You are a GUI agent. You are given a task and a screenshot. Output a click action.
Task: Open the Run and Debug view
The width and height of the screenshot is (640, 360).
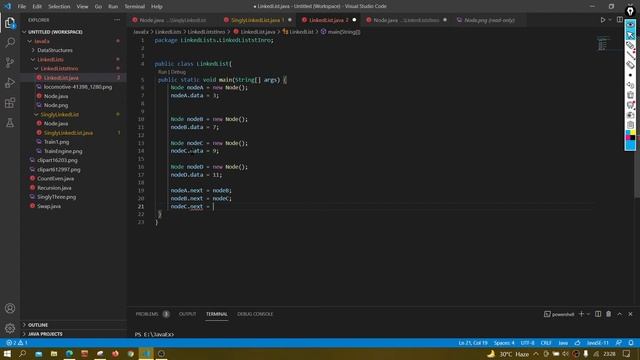pos(10,82)
